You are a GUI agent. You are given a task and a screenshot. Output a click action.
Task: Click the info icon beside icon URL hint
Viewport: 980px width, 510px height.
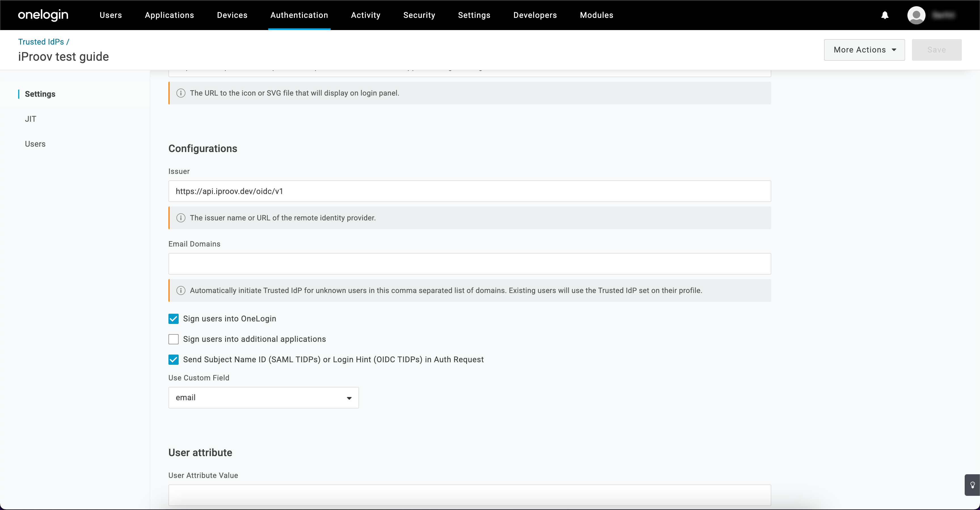tap(181, 93)
